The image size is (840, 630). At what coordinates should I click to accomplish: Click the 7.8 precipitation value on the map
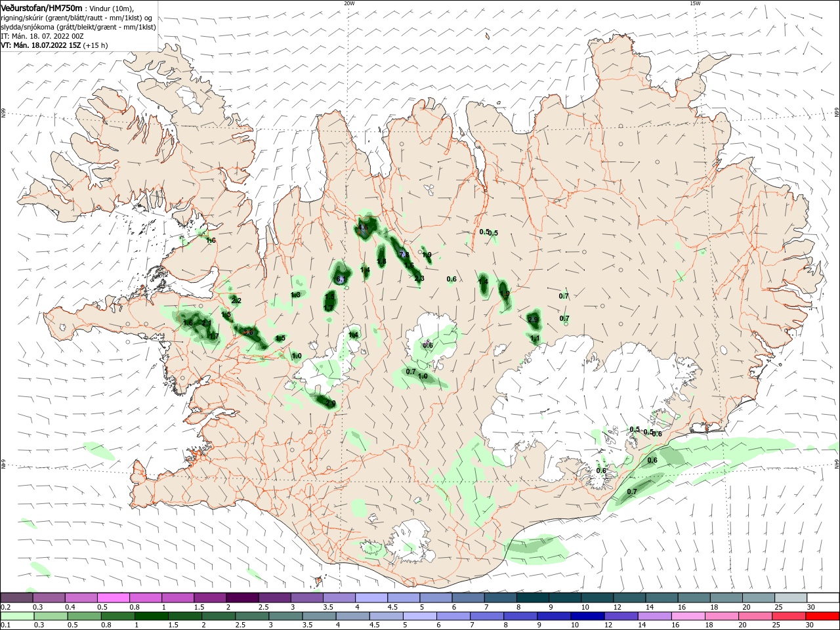(x=404, y=255)
